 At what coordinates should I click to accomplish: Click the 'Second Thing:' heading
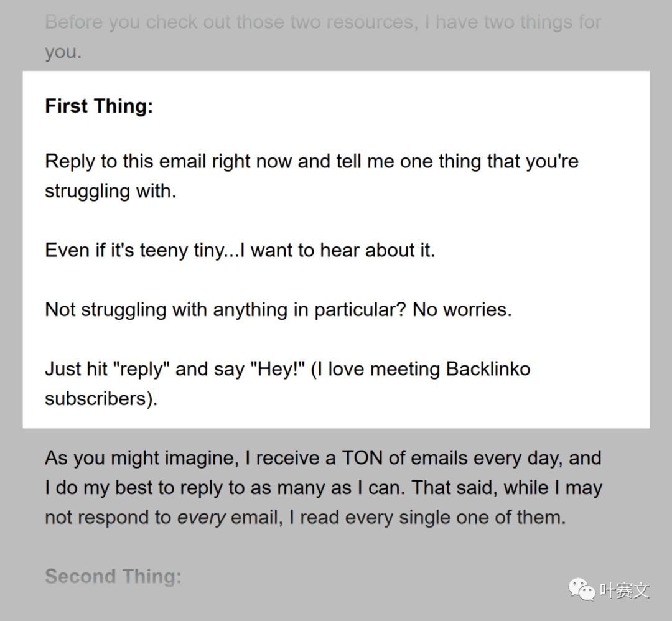113,576
